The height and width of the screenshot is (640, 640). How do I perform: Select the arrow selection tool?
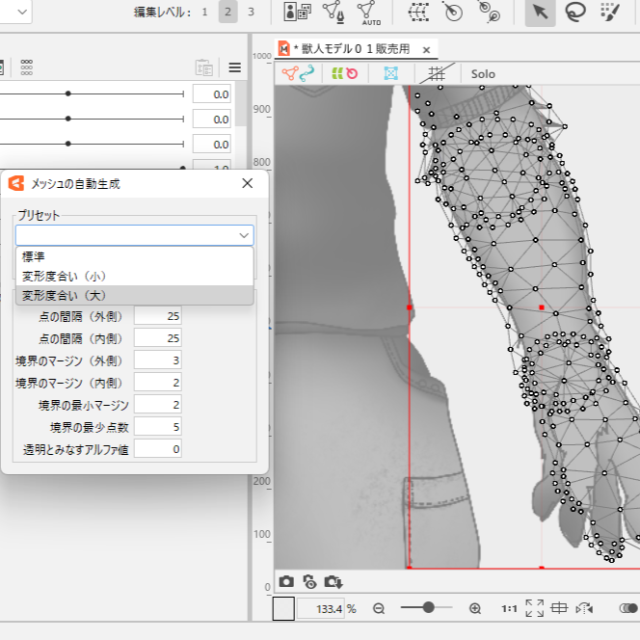point(540,12)
